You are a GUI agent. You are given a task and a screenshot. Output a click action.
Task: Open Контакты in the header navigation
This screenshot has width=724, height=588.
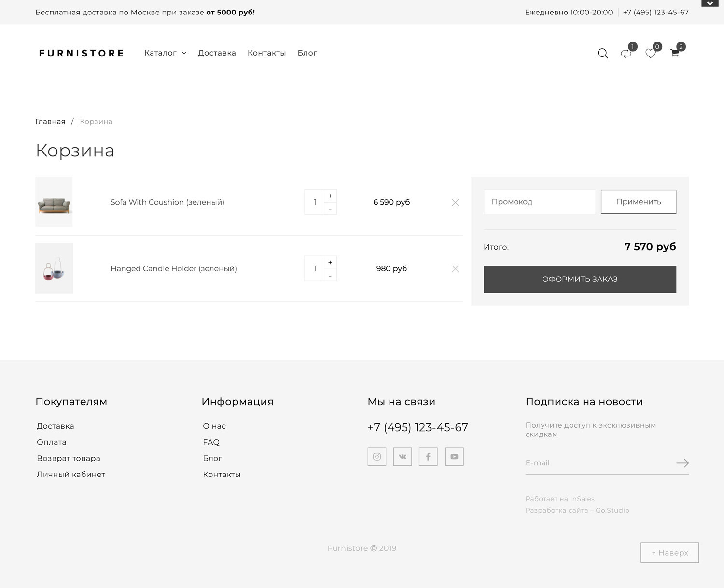(x=266, y=53)
